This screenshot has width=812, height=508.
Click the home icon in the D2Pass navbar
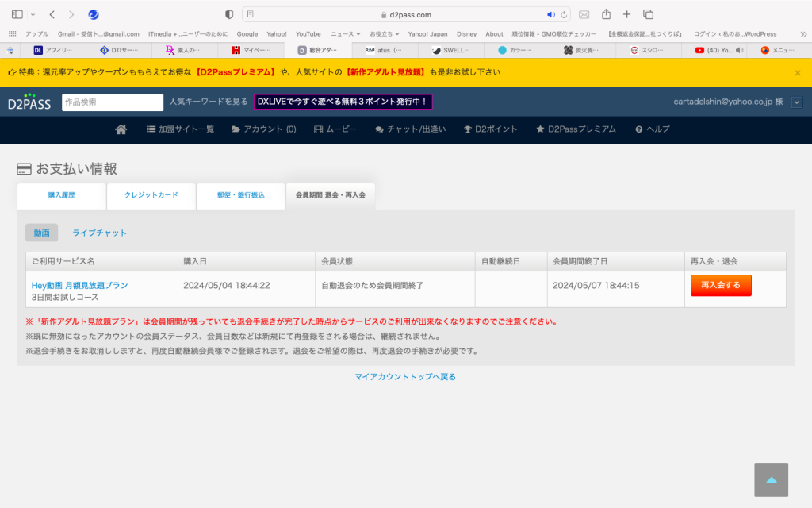121,129
